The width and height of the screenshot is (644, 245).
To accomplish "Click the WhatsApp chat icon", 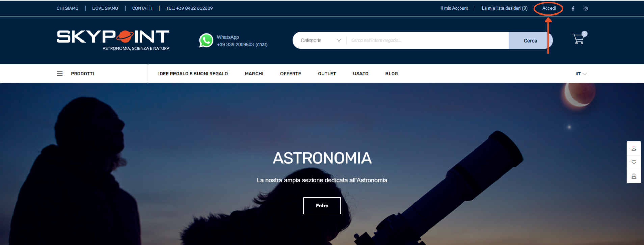I will tap(206, 40).
